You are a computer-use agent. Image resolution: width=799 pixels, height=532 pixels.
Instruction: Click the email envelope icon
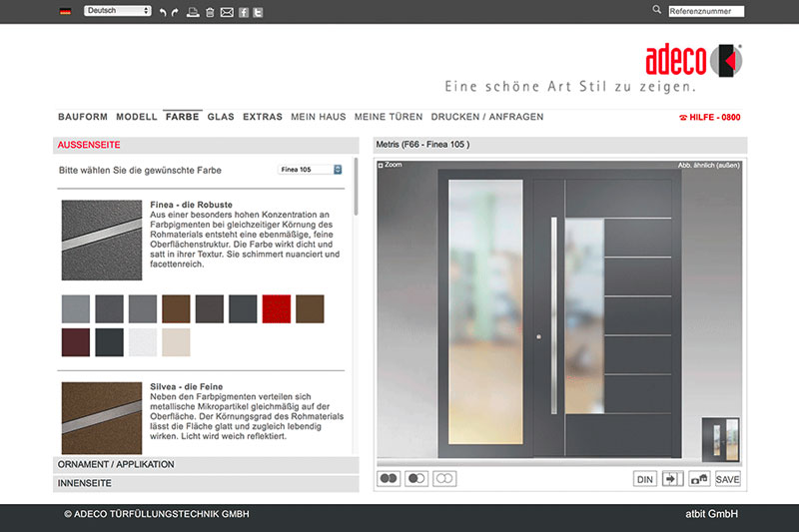click(227, 12)
